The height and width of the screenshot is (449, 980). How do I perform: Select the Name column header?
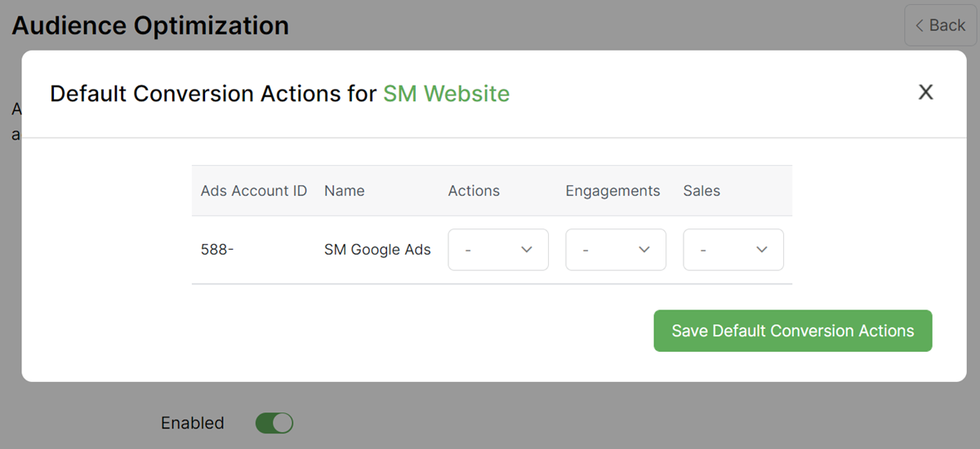pos(345,191)
